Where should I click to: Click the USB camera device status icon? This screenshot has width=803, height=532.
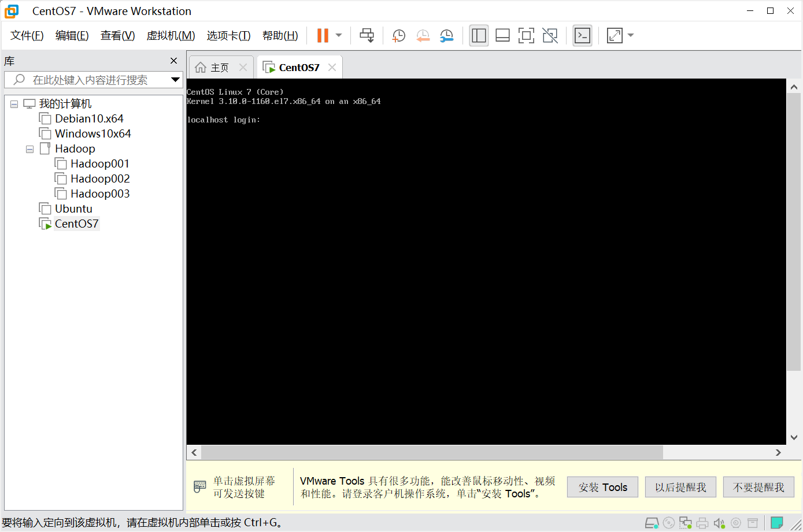coord(736,523)
